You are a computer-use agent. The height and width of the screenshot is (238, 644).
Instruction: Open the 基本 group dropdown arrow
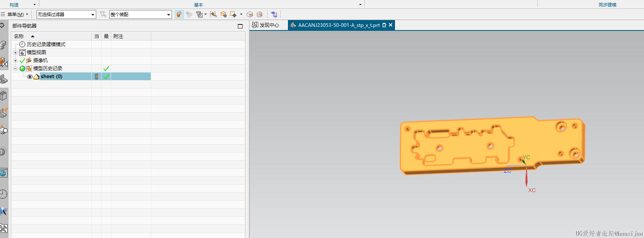point(360,5)
